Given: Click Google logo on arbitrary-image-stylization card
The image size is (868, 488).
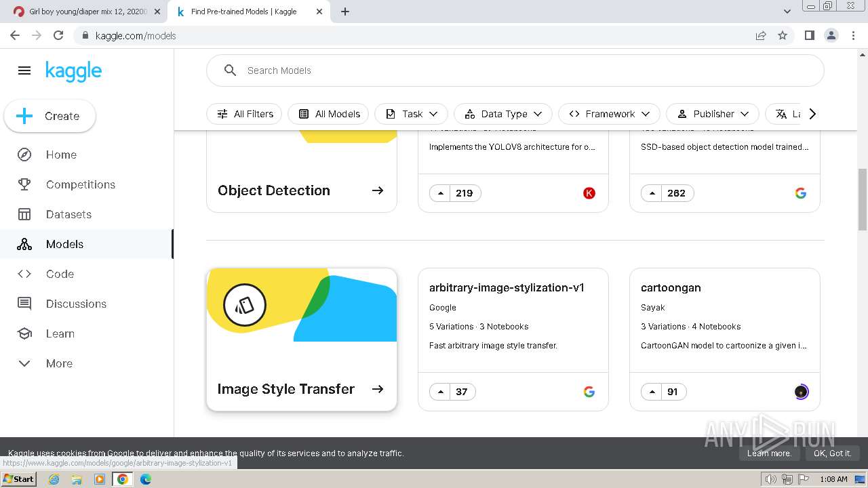Looking at the screenshot, I should coord(589,392).
